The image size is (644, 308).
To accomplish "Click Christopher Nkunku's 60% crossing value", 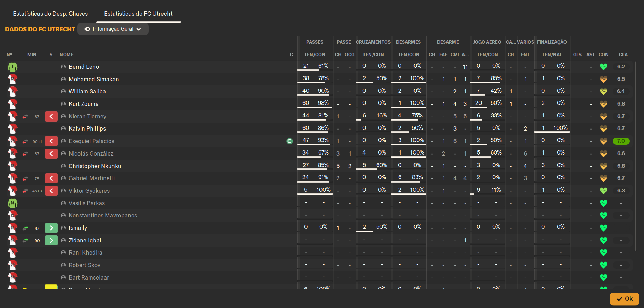I will (x=382, y=165).
